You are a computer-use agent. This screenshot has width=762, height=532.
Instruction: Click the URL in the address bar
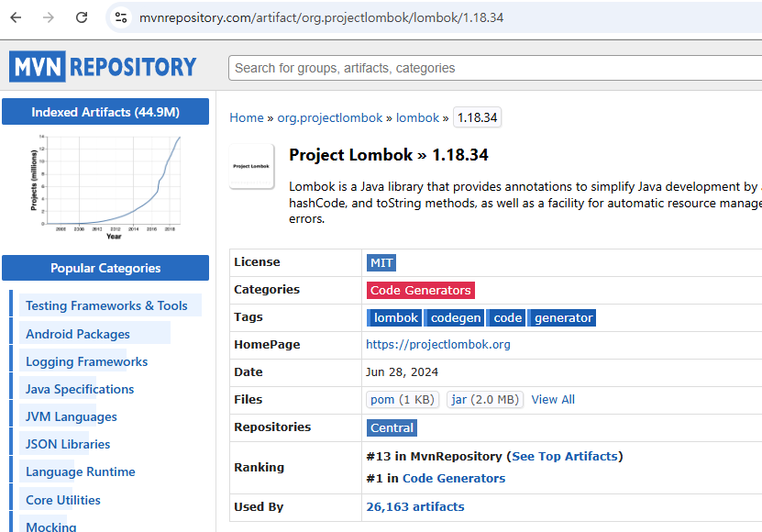coord(321,18)
